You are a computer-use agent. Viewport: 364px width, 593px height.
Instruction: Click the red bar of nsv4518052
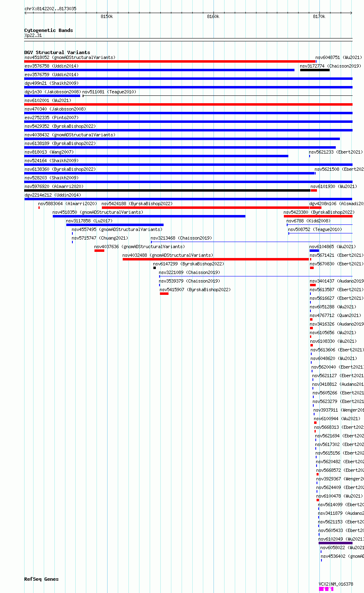(170, 61)
